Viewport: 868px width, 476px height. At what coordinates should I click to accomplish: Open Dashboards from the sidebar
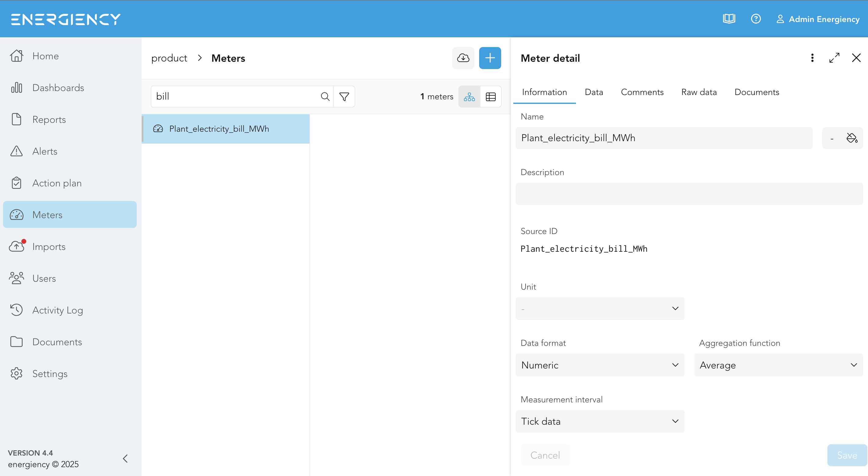pos(70,88)
